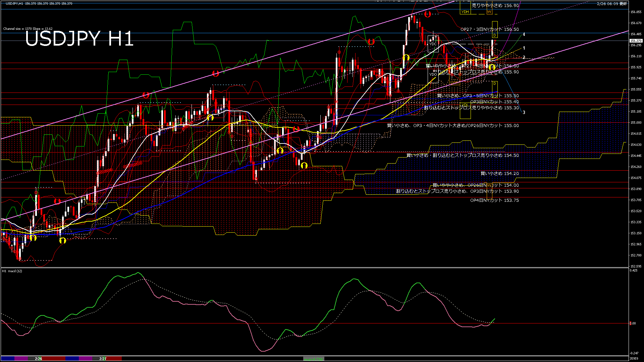Screen dimensions: 644x362
Task: Click the H1 macd (12) indicator label
Action: click(x=12, y=271)
